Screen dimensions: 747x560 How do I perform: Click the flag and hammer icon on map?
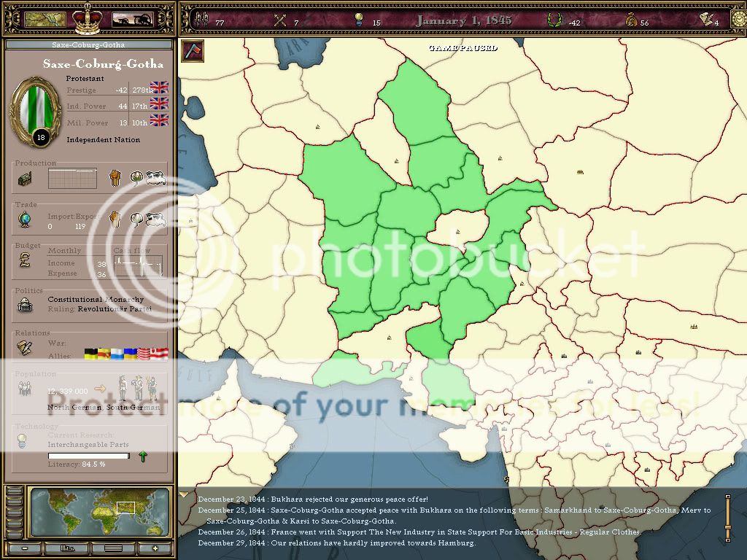point(192,51)
